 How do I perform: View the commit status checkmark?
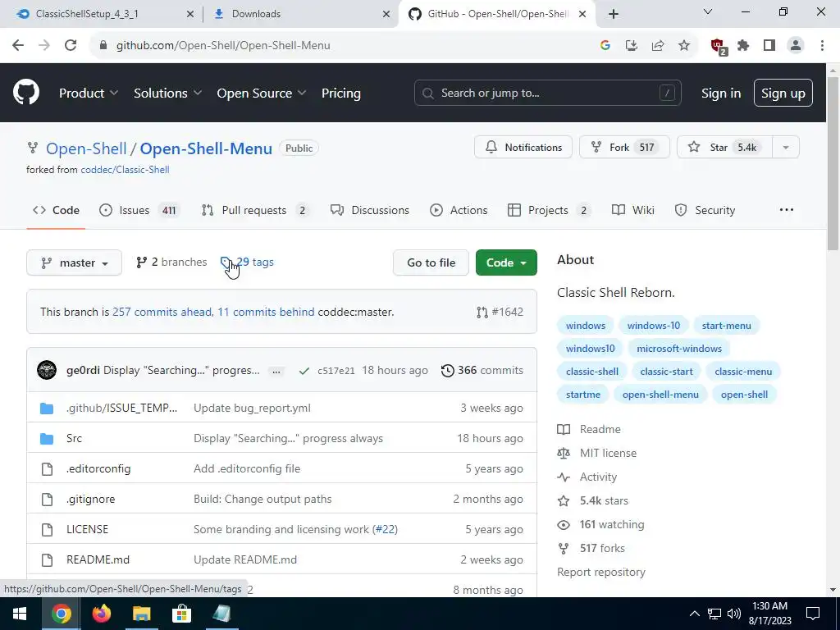[x=304, y=371]
